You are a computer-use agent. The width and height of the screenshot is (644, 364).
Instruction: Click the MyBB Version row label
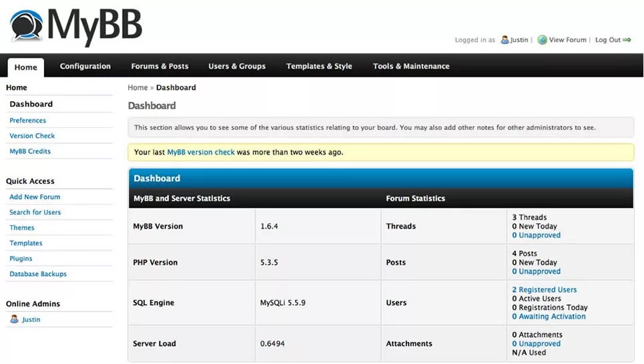(x=157, y=226)
